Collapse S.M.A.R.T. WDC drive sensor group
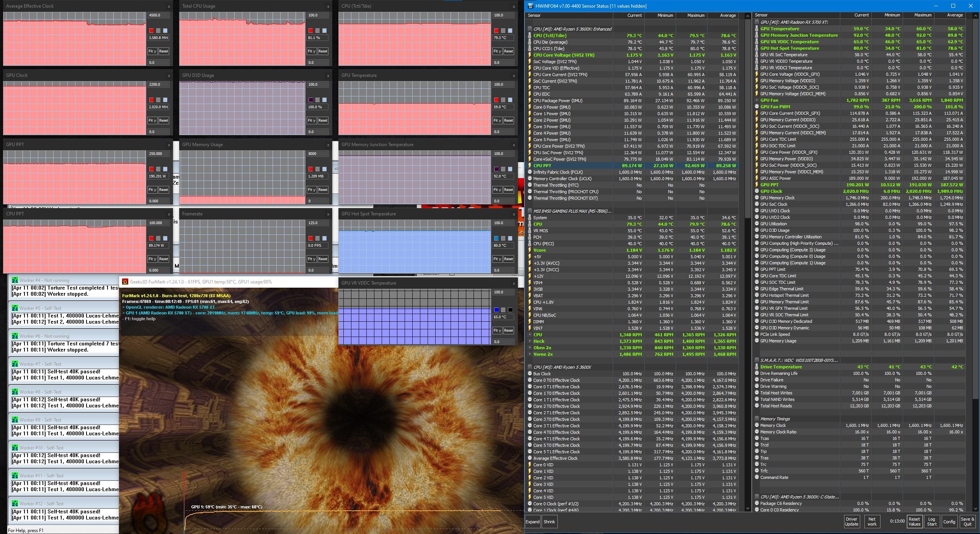This screenshot has height=534, width=980. (757, 360)
